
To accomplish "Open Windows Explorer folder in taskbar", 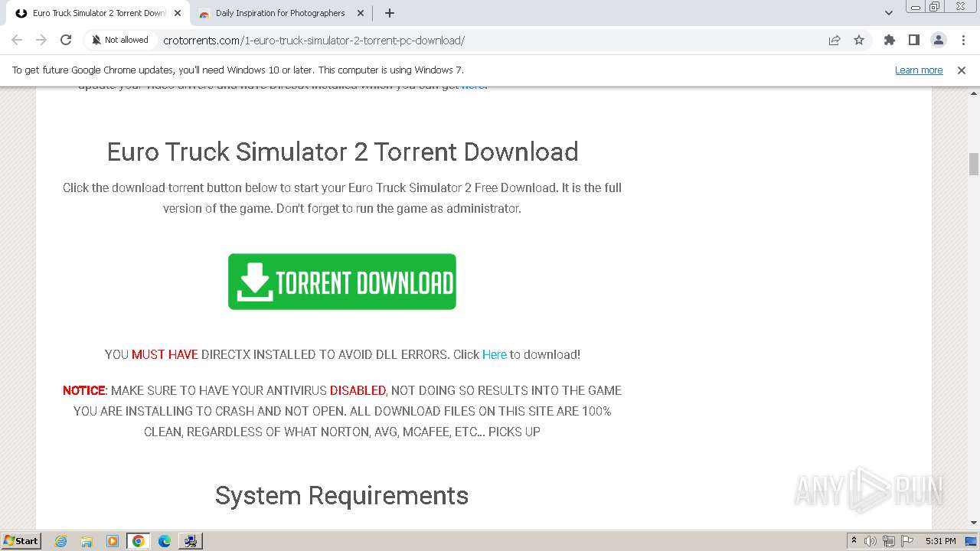I will point(87,541).
